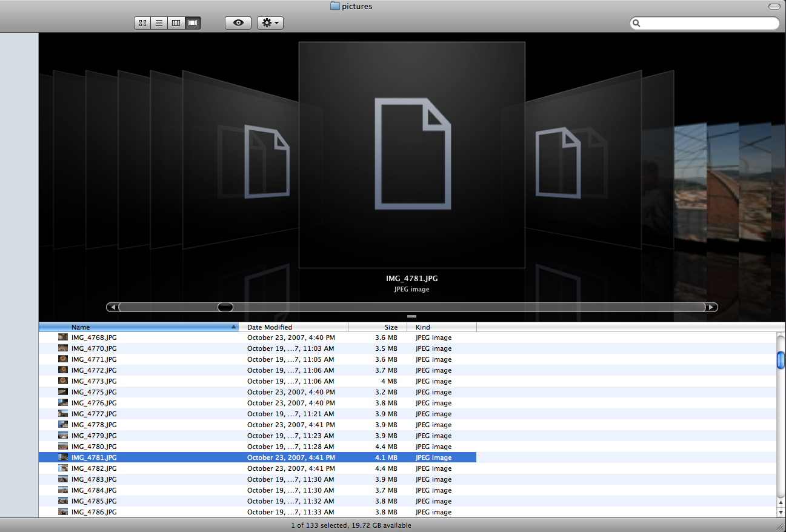Click the 3.8 MB size of IMG_4776.JPG

pos(386,403)
